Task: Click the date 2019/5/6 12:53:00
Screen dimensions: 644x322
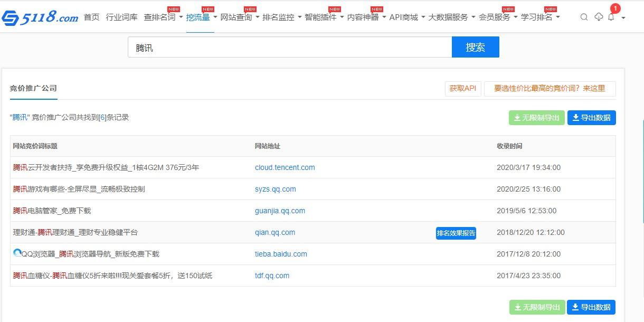Action: (527, 211)
